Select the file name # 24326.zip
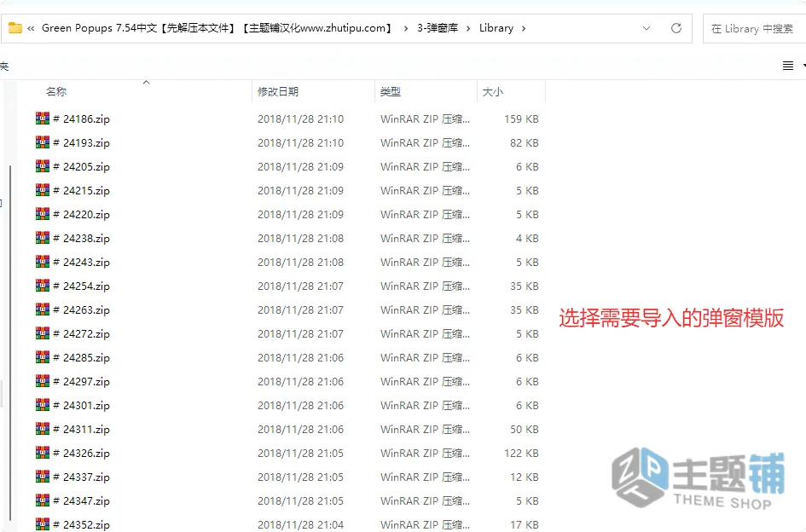806x532 pixels. pyautogui.click(x=81, y=453)
